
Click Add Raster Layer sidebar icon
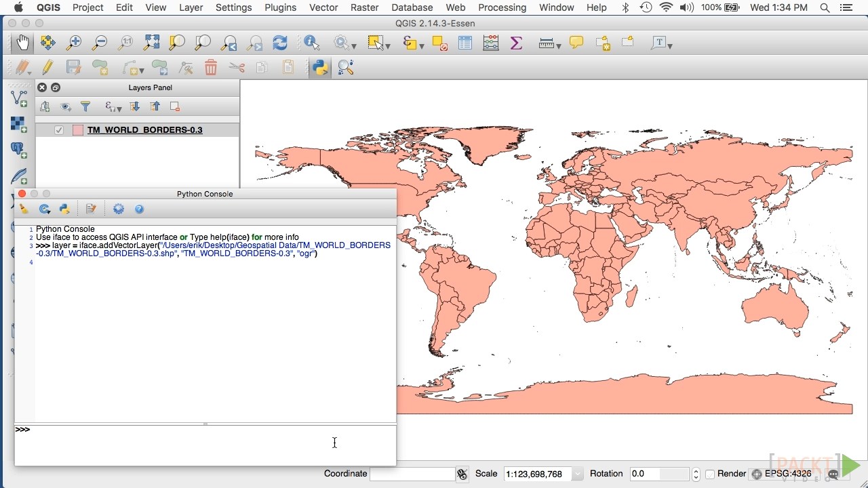coord(19,125)
